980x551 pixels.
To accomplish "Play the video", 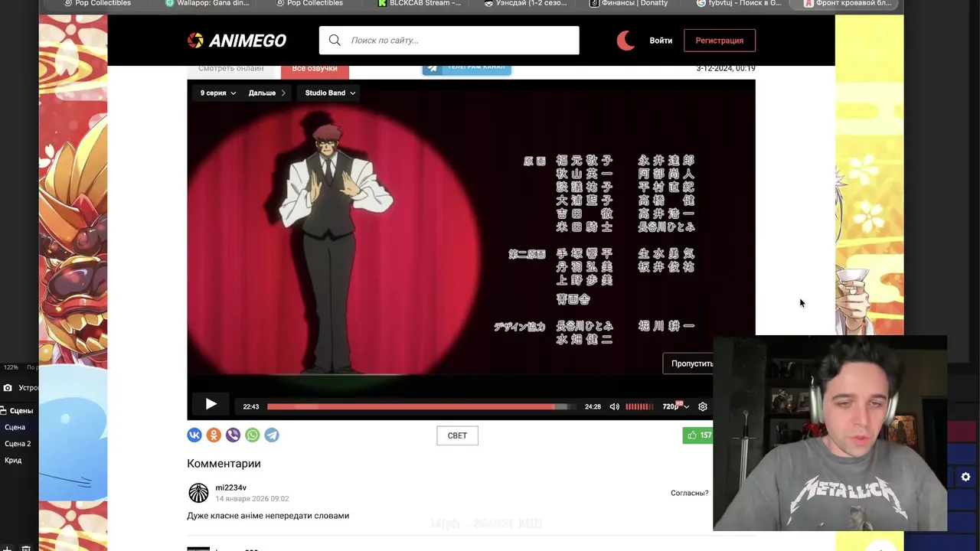I will click(x=211, y=405).
